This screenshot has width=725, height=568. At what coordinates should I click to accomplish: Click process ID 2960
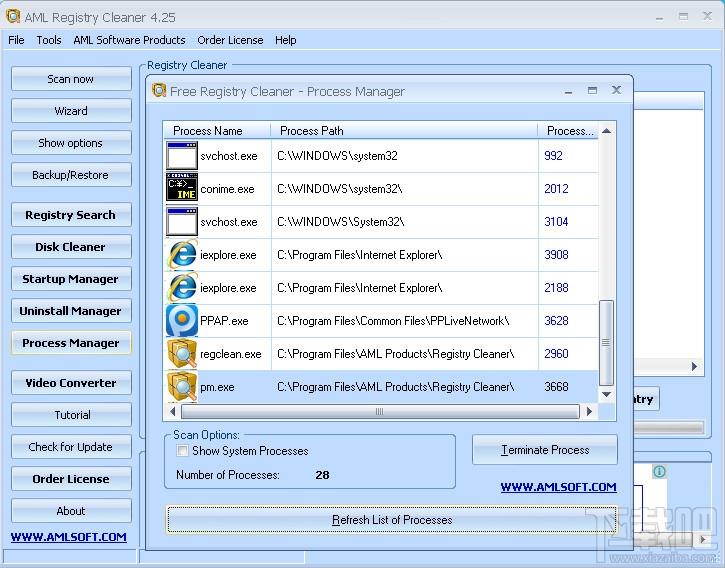[x=556, y=354]
